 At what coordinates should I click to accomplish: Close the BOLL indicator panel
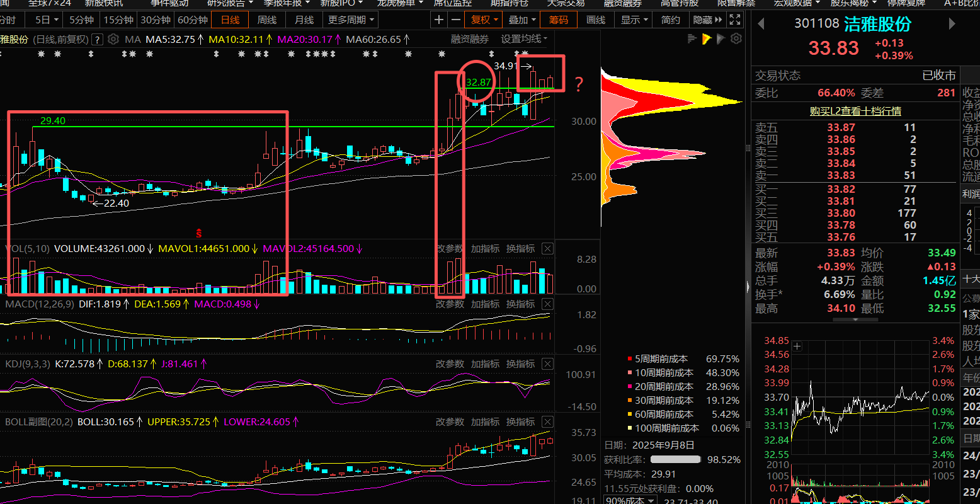[547, 421]
